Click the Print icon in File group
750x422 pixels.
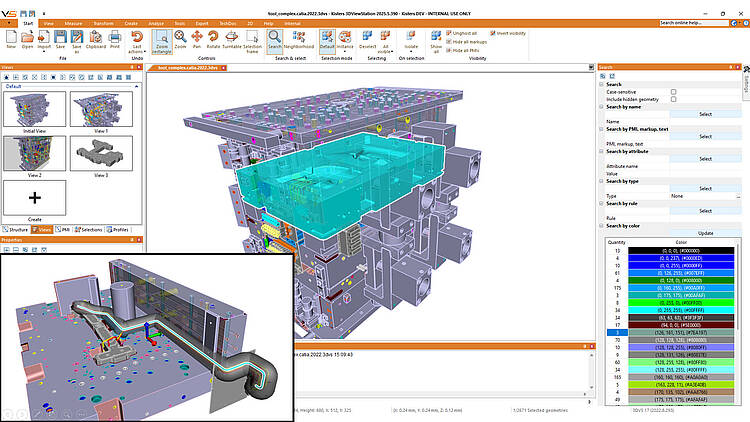click(x=115, y=40)
